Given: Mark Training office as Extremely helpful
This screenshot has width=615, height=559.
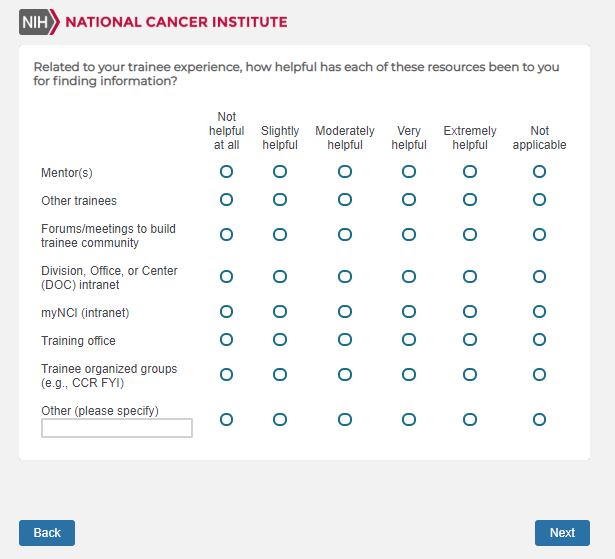Looking at the screenshot, I should (470, 340).
